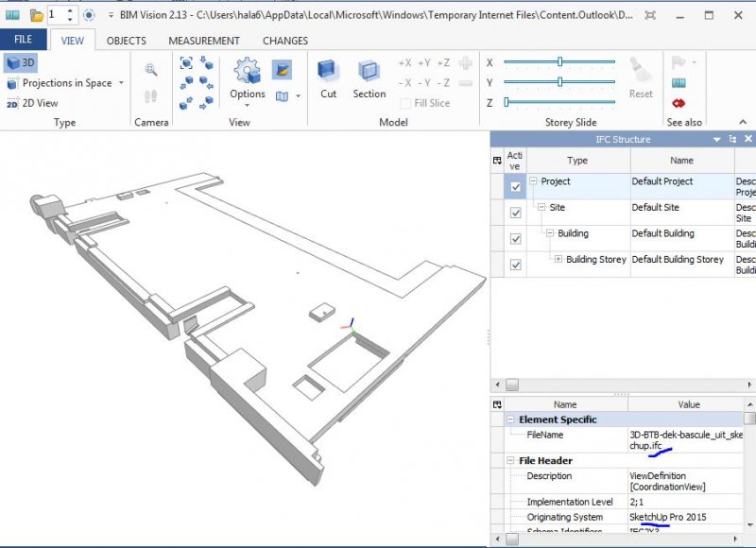Click the open folder icon in title bar
Image resolution: width=756 pixels, height=548 pixels.
(36, 15)
